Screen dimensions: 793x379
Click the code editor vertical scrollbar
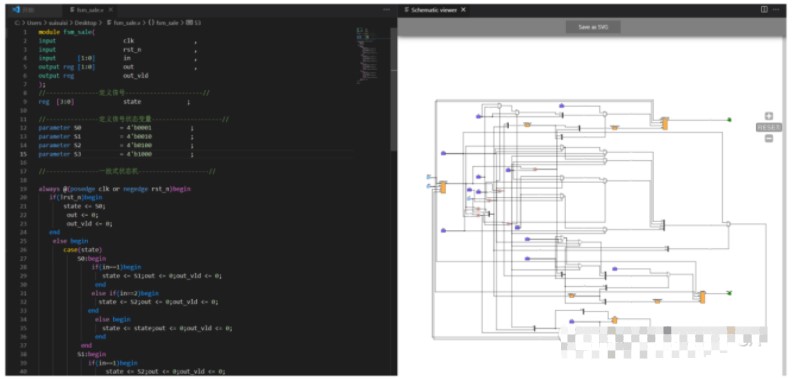coord(393,89)
